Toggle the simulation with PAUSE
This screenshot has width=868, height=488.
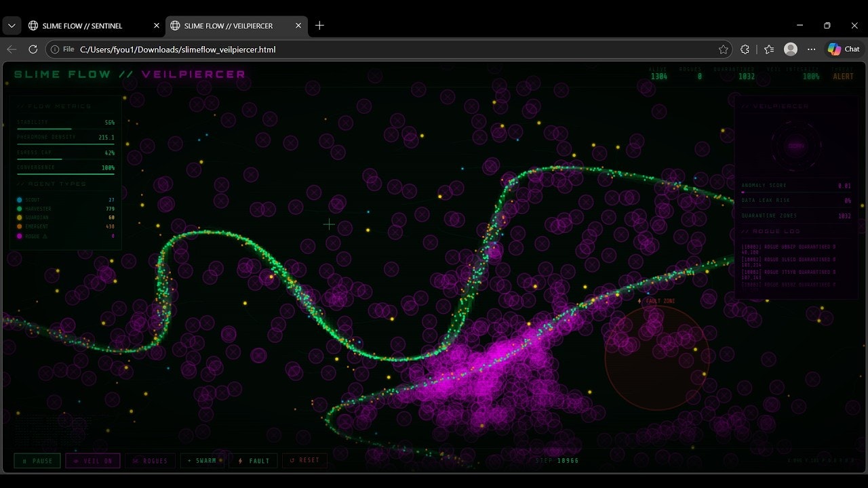click(x=37, y=460)
